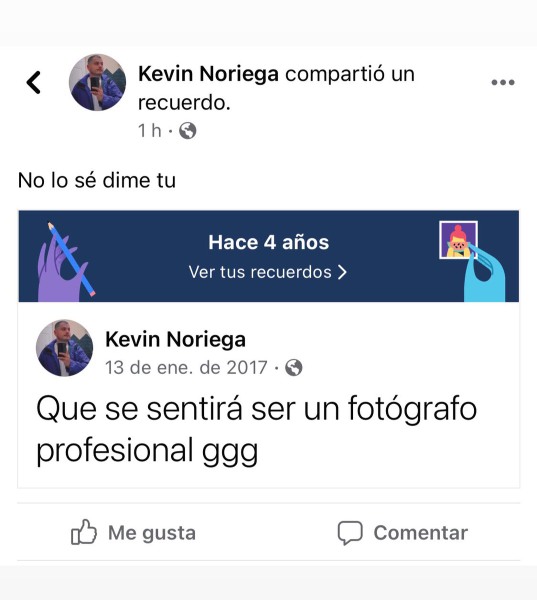Open the Ver tus recuerdos link
The image size is (537, 600).
[268, 272]
